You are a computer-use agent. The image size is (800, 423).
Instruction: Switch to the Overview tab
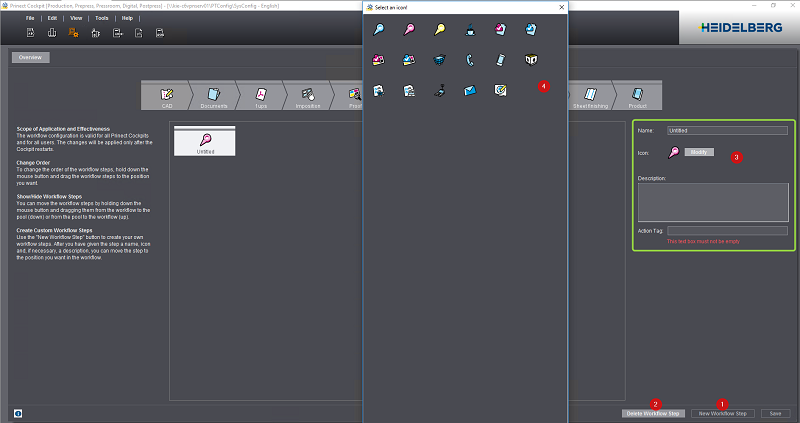point(31,57)
